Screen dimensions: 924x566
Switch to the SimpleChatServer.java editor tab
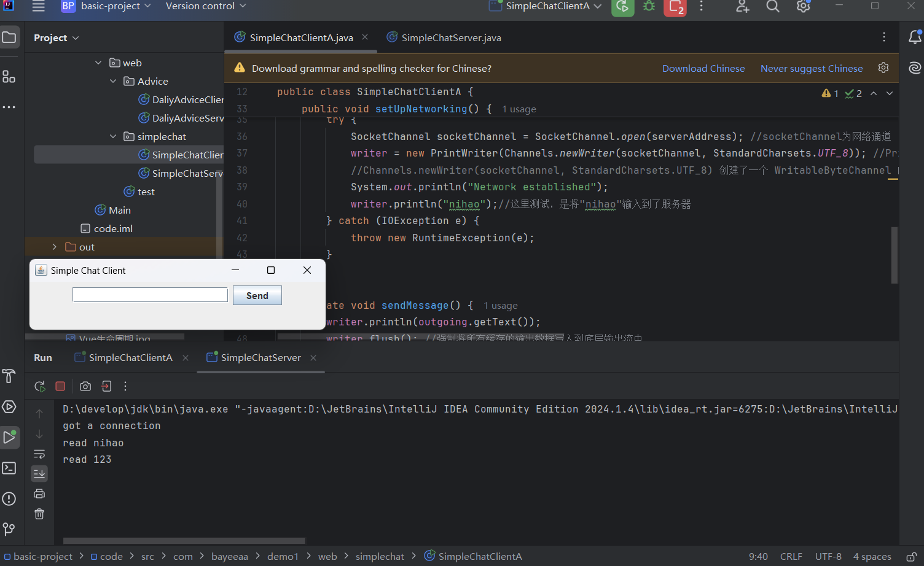tap(444, 37)
